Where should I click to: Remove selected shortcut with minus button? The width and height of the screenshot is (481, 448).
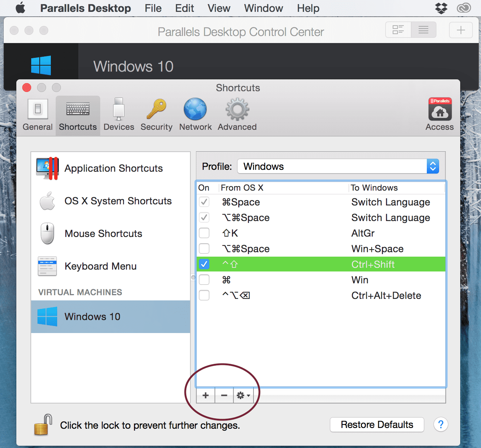click(x=224, y=395)
